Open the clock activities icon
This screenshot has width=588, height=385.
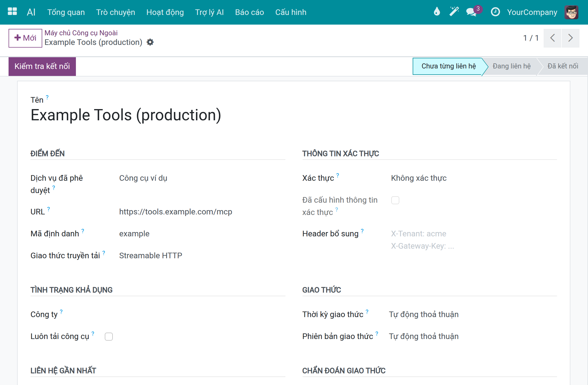coord(495,12)
